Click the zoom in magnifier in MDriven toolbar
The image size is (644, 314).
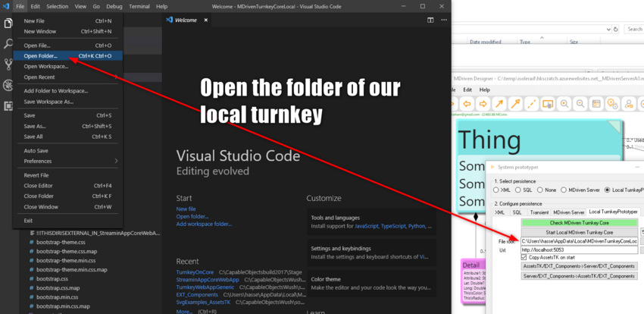click(564, 103)
